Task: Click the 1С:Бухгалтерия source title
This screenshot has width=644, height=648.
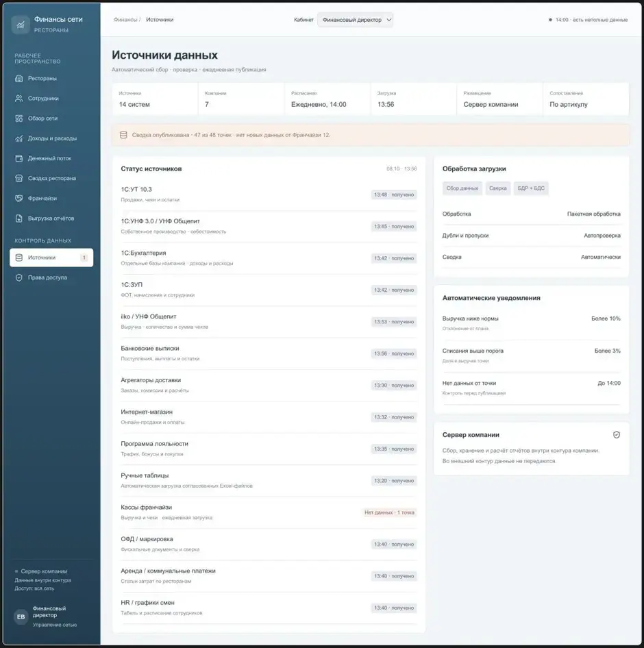Action: tap(143, 253)
